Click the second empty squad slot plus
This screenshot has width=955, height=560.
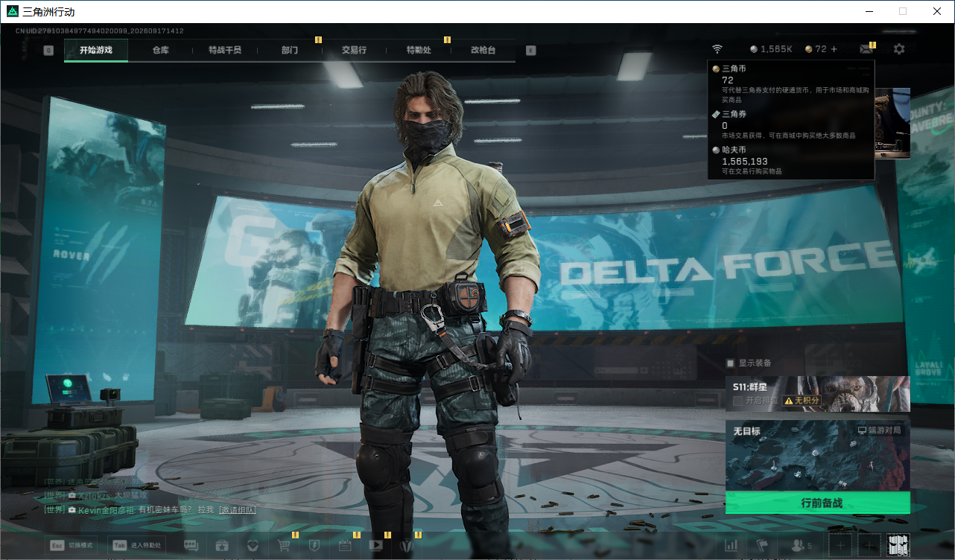[869, 545]
